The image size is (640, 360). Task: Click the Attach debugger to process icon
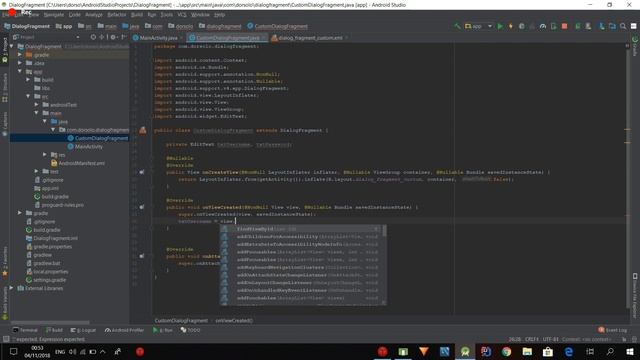coord(553,26)
